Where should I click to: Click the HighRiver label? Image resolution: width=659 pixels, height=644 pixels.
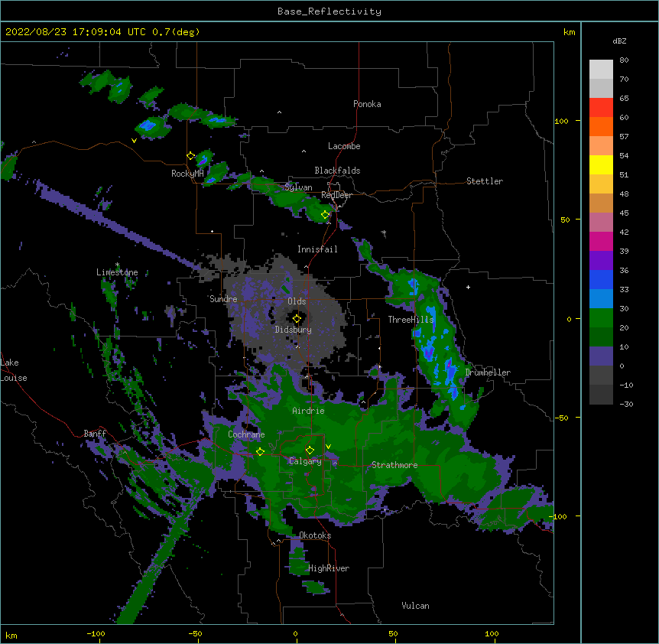pos(329,568)
